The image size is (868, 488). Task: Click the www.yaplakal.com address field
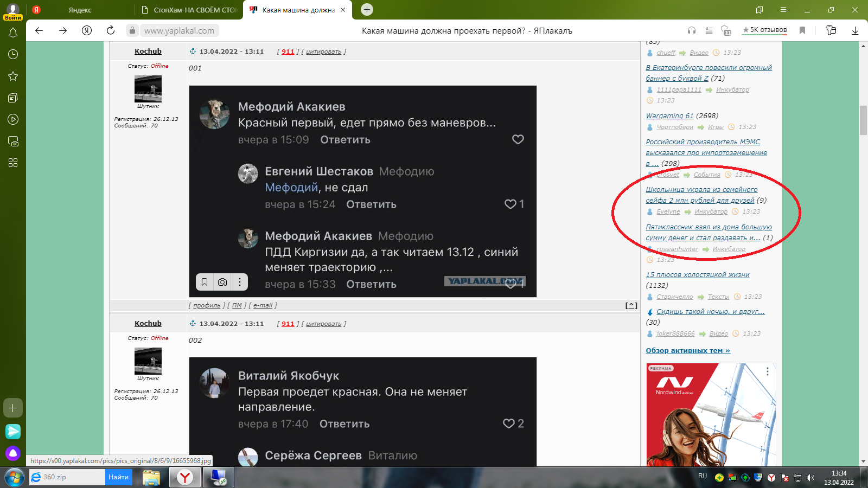point(179,31)
